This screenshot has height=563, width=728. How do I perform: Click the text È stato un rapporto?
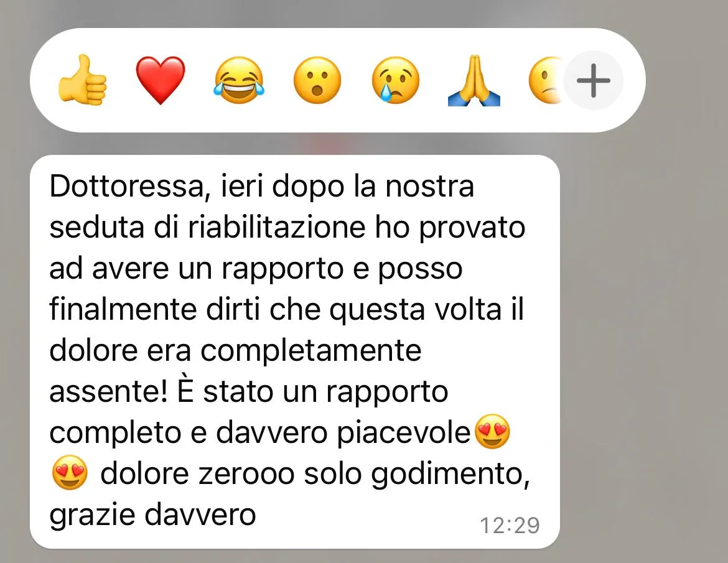(312, 391)
